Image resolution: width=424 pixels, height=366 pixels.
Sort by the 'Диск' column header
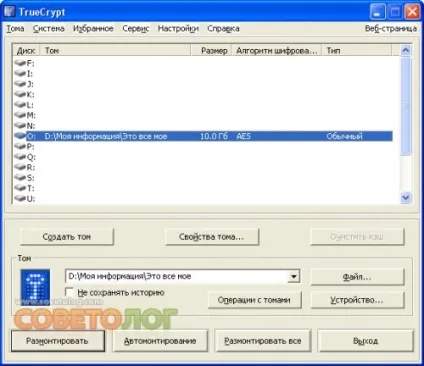click(26, 50)
